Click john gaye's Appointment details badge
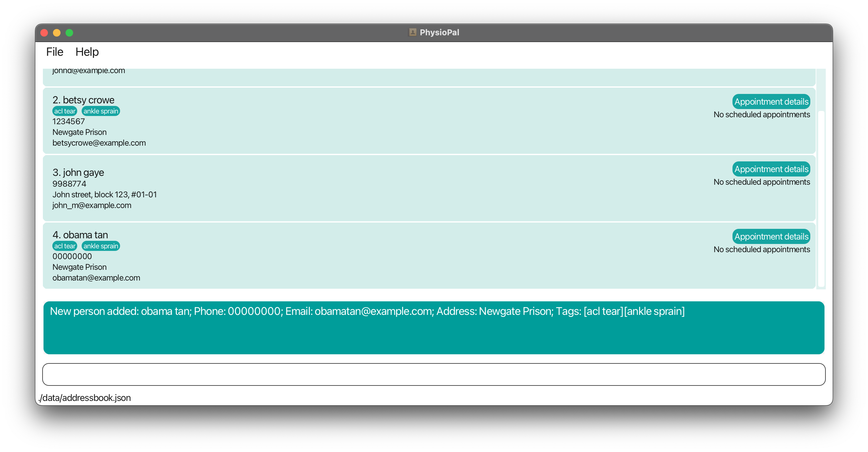The height and width of the screenshot is (452, 868). click(x=771, y=169)
